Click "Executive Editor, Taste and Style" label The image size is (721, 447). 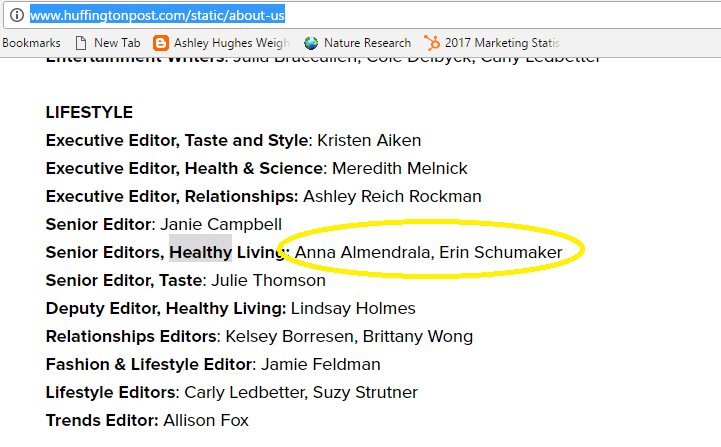(x=177, y=140)
